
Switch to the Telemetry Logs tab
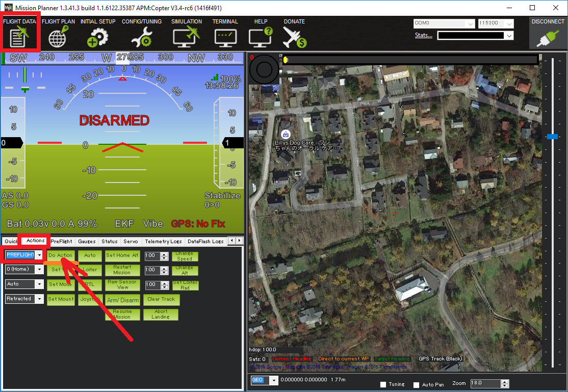pos(163,241)
